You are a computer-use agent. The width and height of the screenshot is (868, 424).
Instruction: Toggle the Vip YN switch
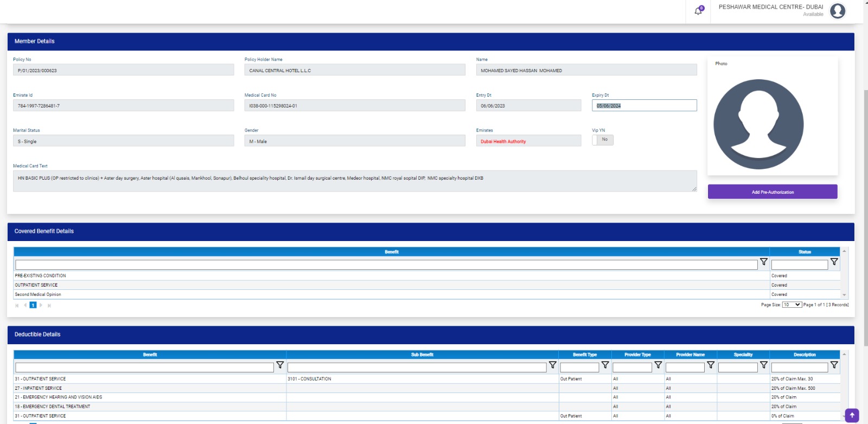[x=602, y=140]
